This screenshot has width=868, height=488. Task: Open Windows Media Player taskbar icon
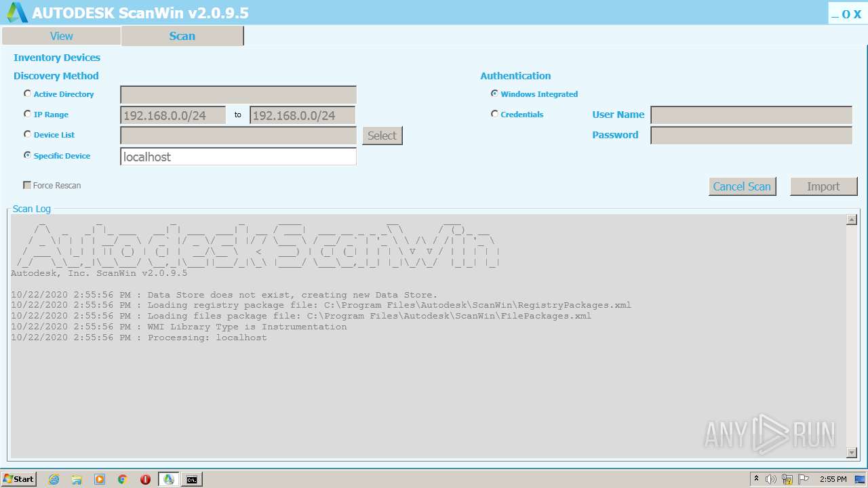point(100,479)
